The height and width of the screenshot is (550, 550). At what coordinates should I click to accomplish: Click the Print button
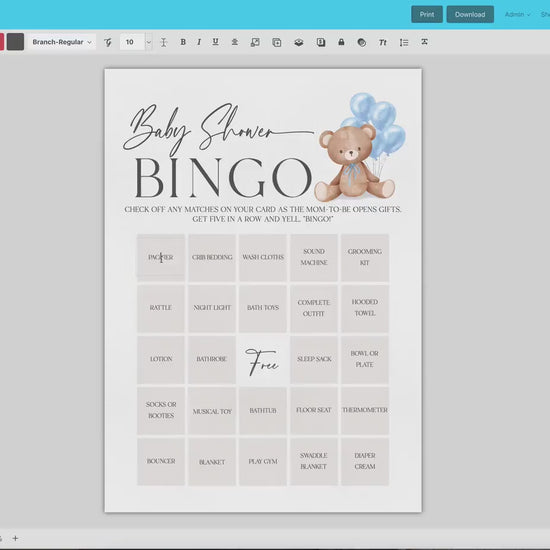(x=427, y=14)
